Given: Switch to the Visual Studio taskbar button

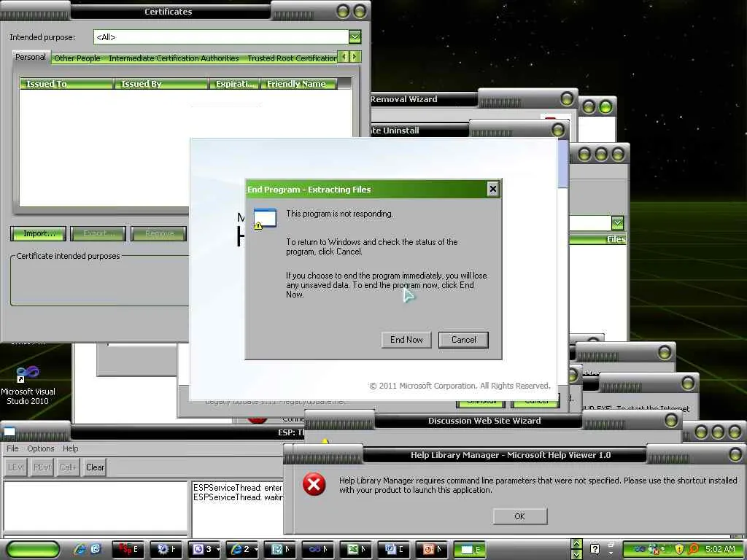Looking at the screenshot, I should point(318,549).
